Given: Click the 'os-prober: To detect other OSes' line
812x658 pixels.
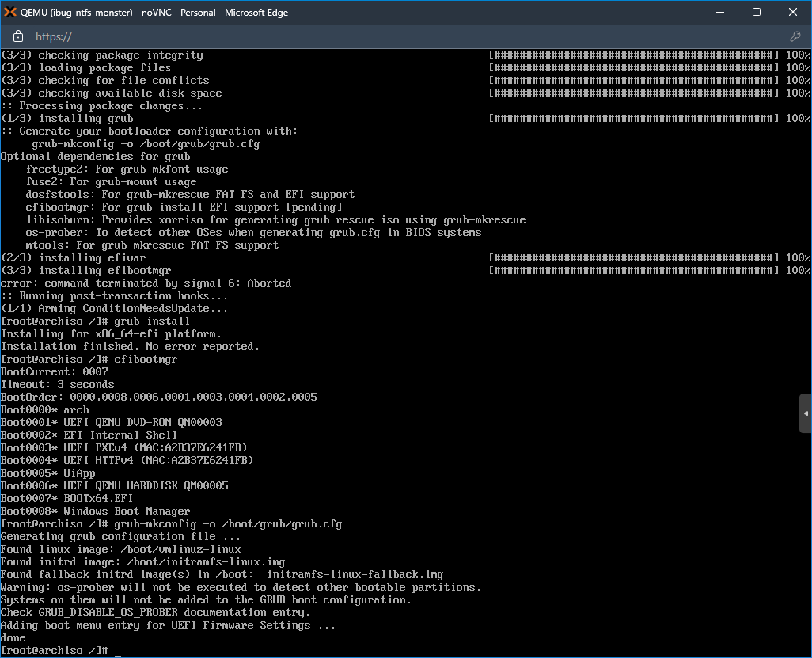Looking at the screenshot, I should [x=254, y=233].
